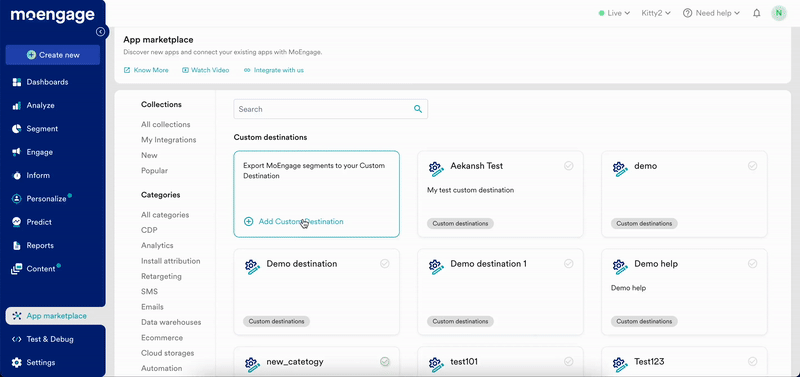This screenshot has width=800, height=377.
Task: Click the Segment pie chart icon
Action: (x=17, y=129)
